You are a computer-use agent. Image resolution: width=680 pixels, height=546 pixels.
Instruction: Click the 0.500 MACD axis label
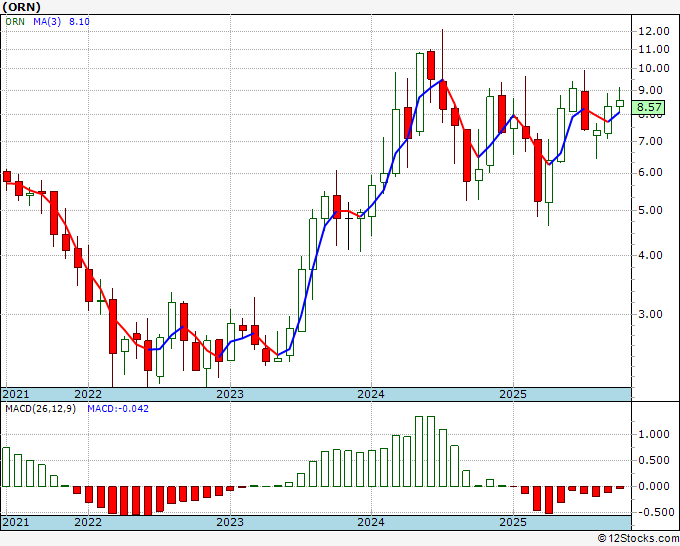(x=654, y=461)
